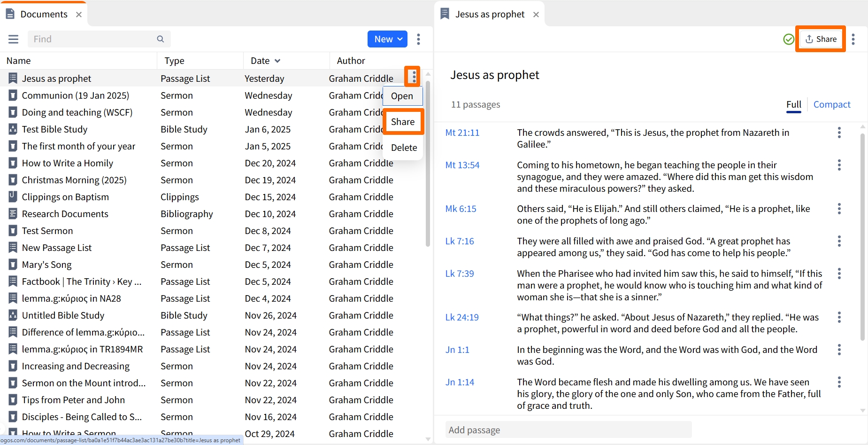Open the kebab menu next to Share button
This screenshot has height=445, width=868.
click(x=853, y=39)
